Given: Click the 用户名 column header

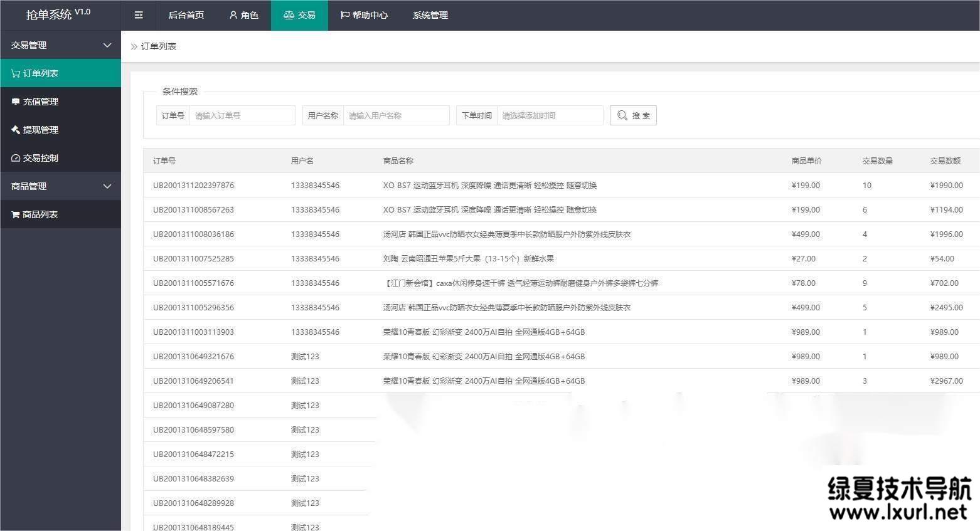Looking at the screenshot, I should [x=302, y=161].
